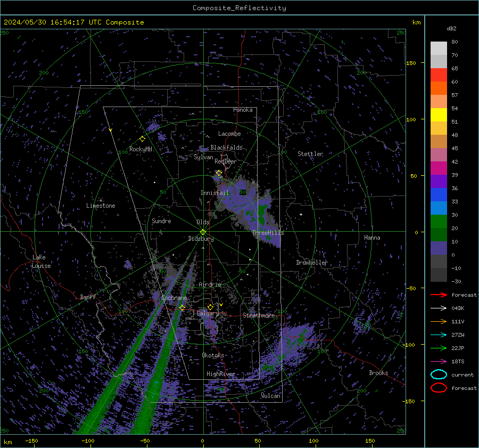Click the Banff town label
479x448 pixels.
[88, 297]
